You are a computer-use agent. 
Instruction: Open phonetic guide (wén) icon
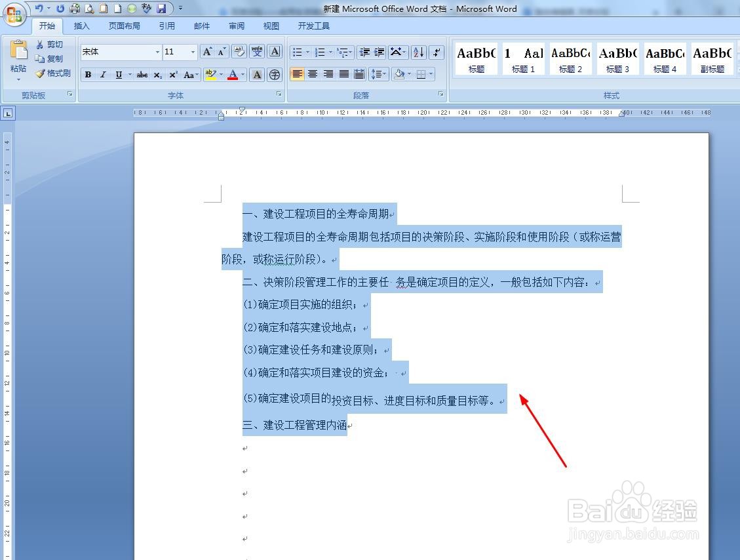click(257, 51)
